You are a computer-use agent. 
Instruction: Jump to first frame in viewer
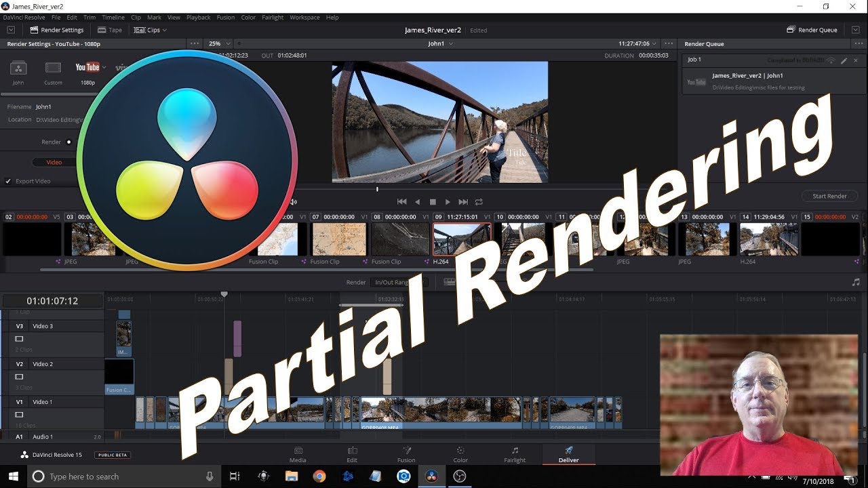[401, 202]
